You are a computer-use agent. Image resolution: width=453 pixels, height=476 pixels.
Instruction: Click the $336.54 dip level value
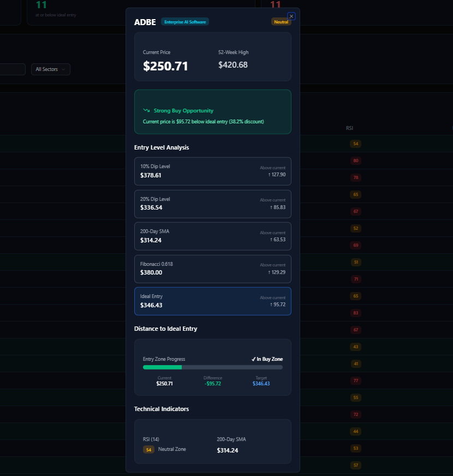click(151, 207)
